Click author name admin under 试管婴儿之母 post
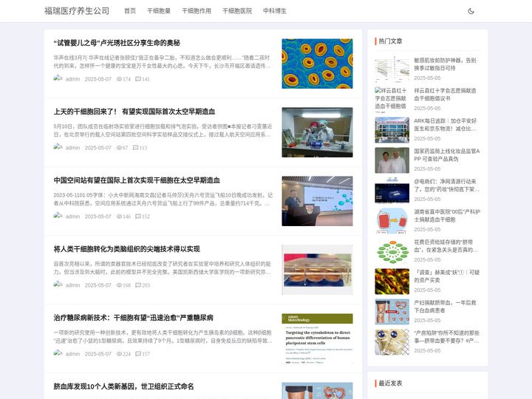Image resolution: width=532 pixels, height=399 pixels. pyautogui.click(x=72, y=79)
